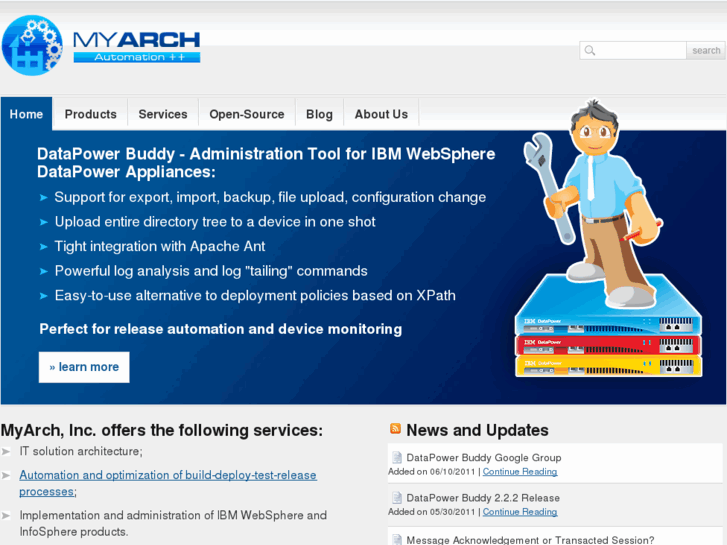This screenshot has width=727, height=545.
Task: Continue Reading the Google Group post
Action: pos(520,471)
